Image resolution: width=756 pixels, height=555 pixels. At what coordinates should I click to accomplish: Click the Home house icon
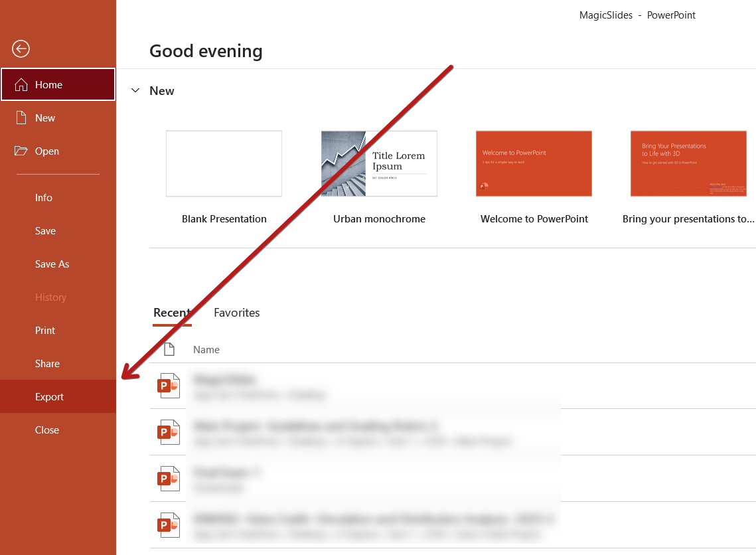click(21, 85)
